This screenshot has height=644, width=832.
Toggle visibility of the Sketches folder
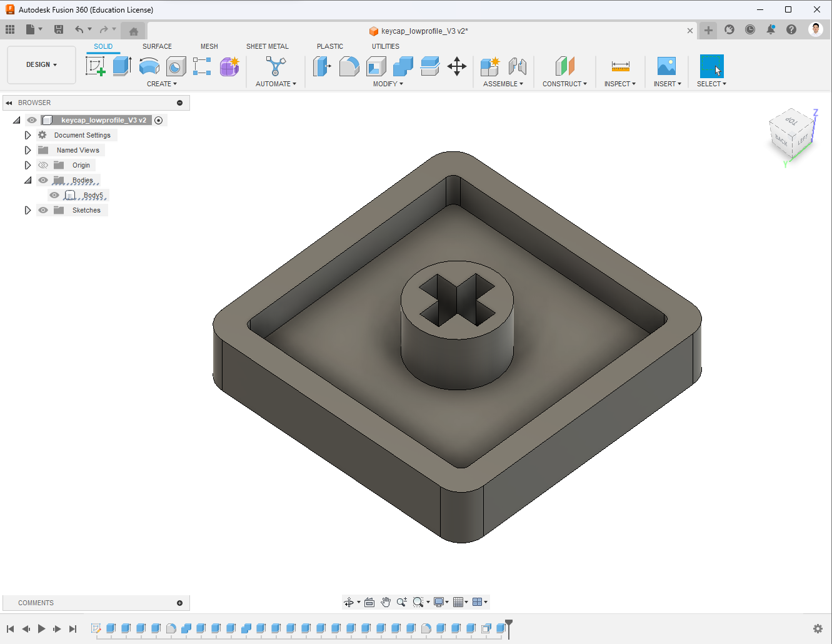click(43, 210)
